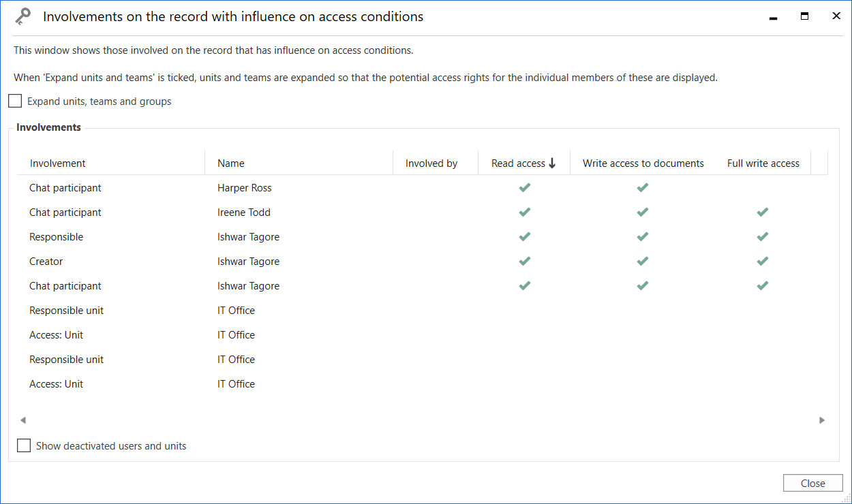The width and height of the screenshot is (852, 504).
Task: Click Creator row's Write access to documents checkmark
Action: point(643,262)
